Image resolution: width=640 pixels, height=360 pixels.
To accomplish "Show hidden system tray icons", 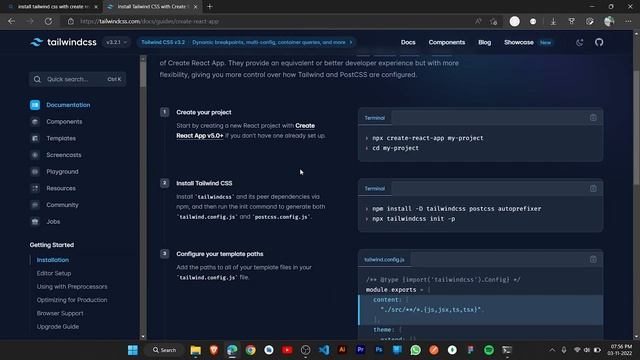I will click(x=552, y=350).
